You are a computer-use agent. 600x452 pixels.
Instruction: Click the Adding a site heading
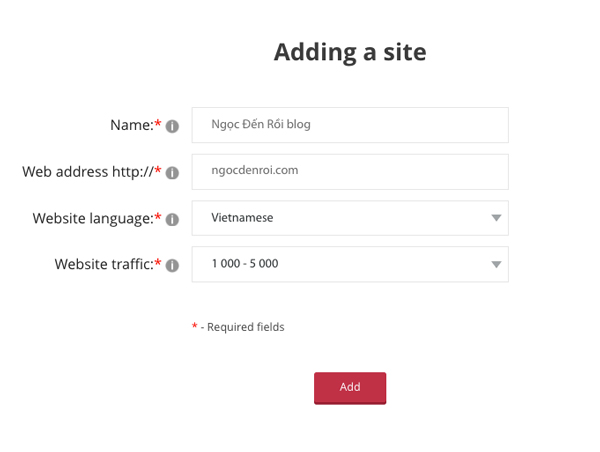tap(350, 52)
